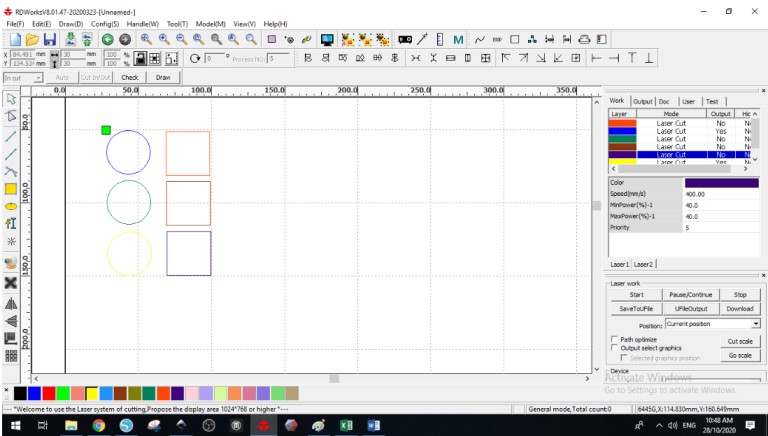This screenshot has width=768, height=436.
Task: Toggle output No on the green layer row
Action: pyautogui.click(x=720, y=139)
